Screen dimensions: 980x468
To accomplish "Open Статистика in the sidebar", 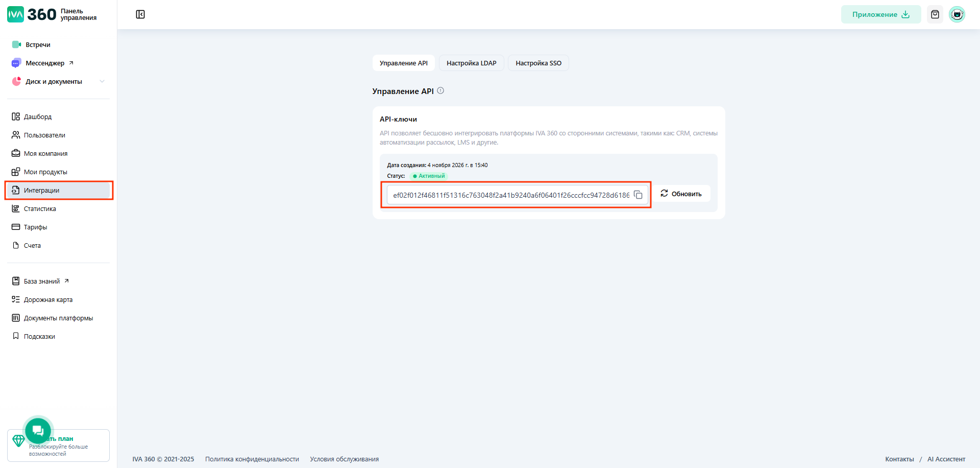I will click(40, 209).
